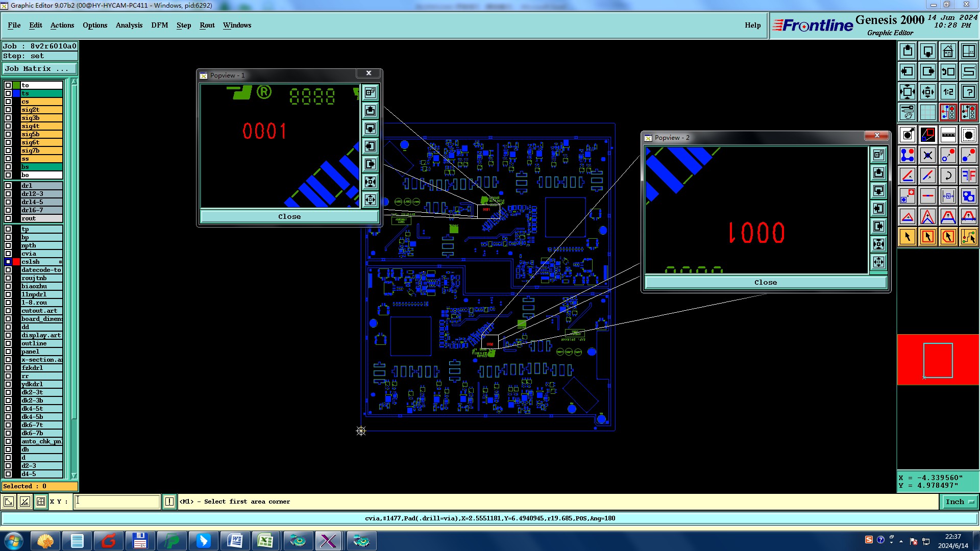The height and width of the screenshot is (551, 980).
Task: Click the connected blue nodes edit icon
Action: (x=908, y=155)
